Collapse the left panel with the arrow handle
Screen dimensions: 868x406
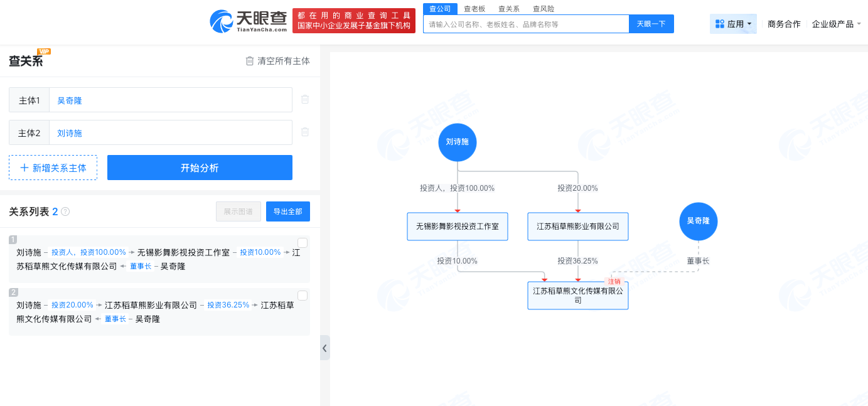tap(324, 348)
